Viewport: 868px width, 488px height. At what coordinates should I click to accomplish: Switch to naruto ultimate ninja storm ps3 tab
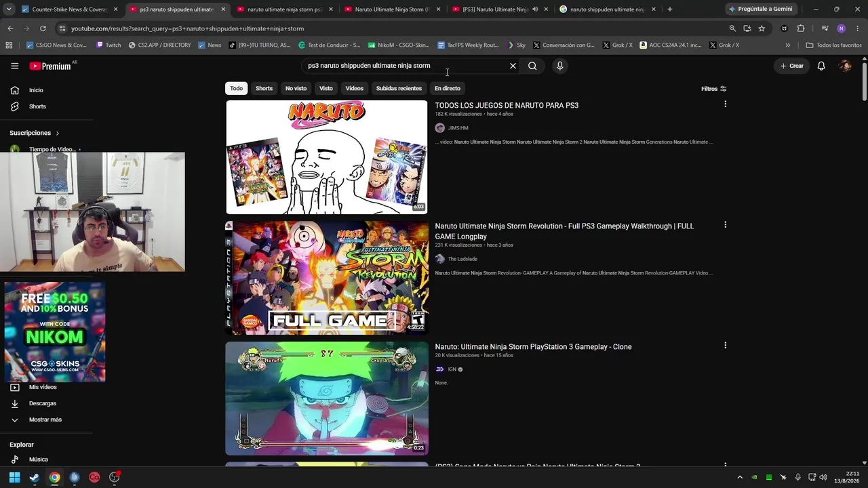coord(285,9)
